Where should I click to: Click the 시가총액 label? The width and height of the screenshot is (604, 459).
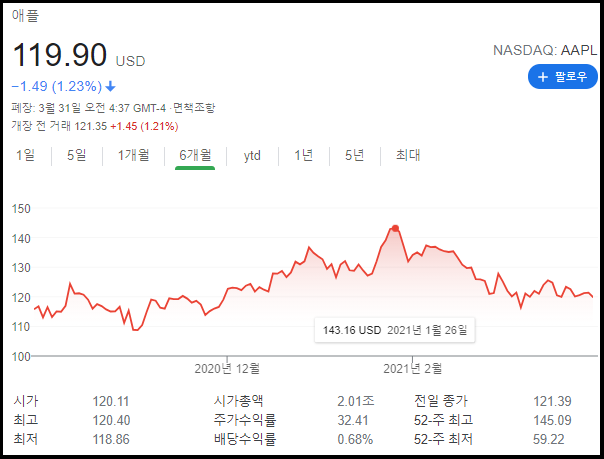[x=239, y=401]
